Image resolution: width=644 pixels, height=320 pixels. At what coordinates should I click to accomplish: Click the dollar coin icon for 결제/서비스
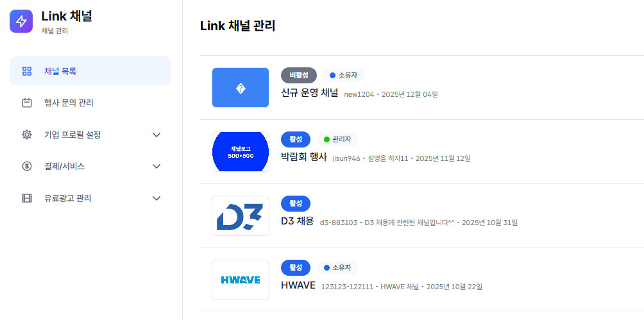point(27,166)
